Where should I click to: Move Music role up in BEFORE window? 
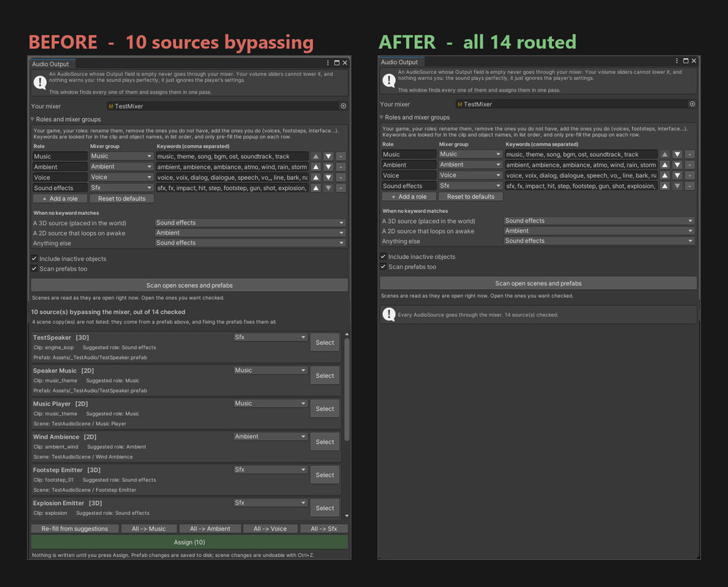pos(316,156)
